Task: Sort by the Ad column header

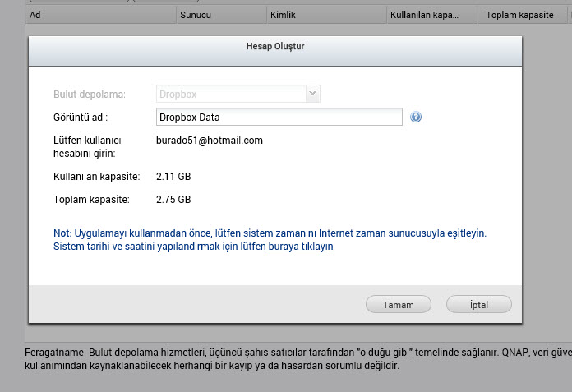Action: click(101, 15)
